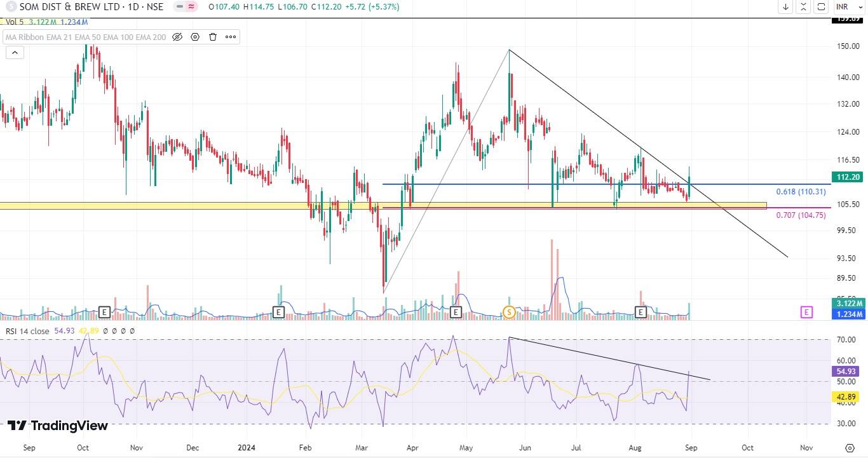Click the orange S split marker
Image resolution: width=868 pixels, height=458 pixels.
pyautogui.click(x=508, y=312)
